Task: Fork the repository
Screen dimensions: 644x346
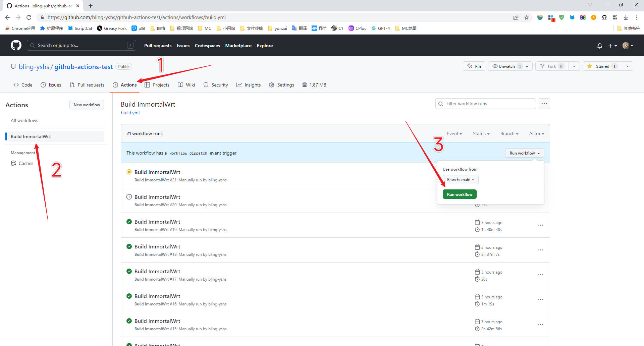Action: [x=552, y=66]
